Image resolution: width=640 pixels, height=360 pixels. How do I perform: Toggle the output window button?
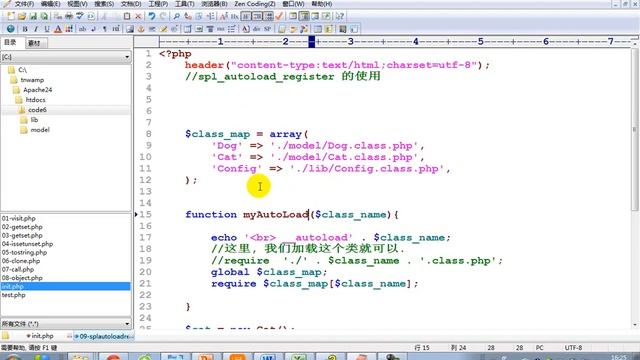(315, 16)
